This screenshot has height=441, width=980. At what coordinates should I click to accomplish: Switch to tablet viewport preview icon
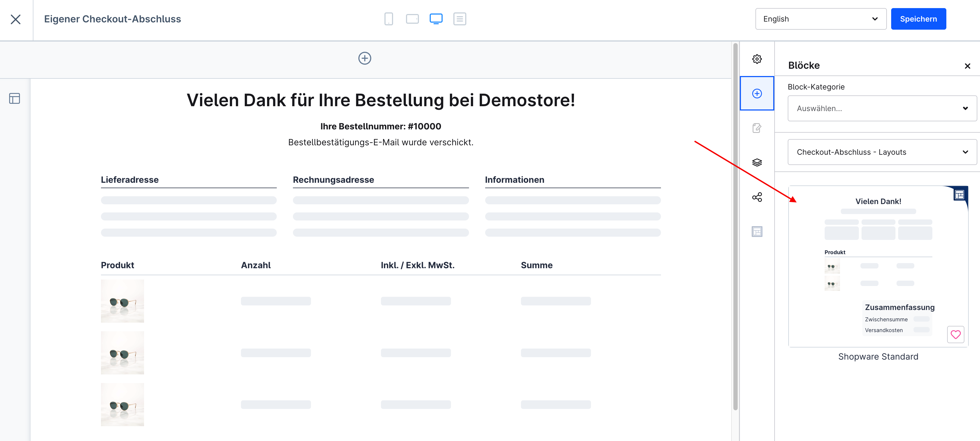tap(412, 19)
